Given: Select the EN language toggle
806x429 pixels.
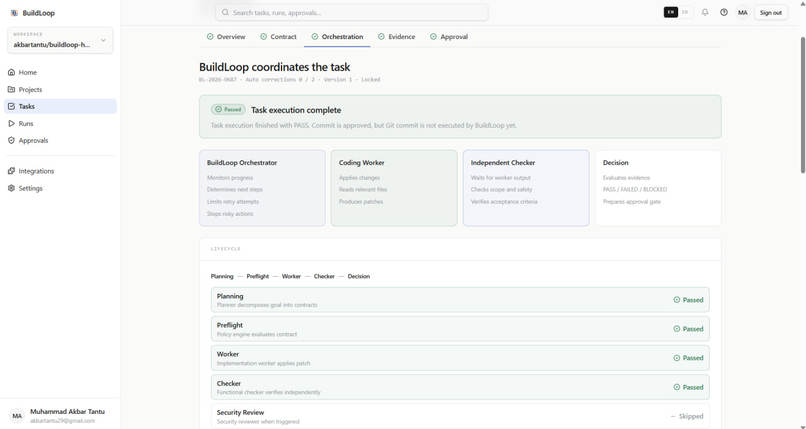Looking at the screenshot, I should point(671,12).
